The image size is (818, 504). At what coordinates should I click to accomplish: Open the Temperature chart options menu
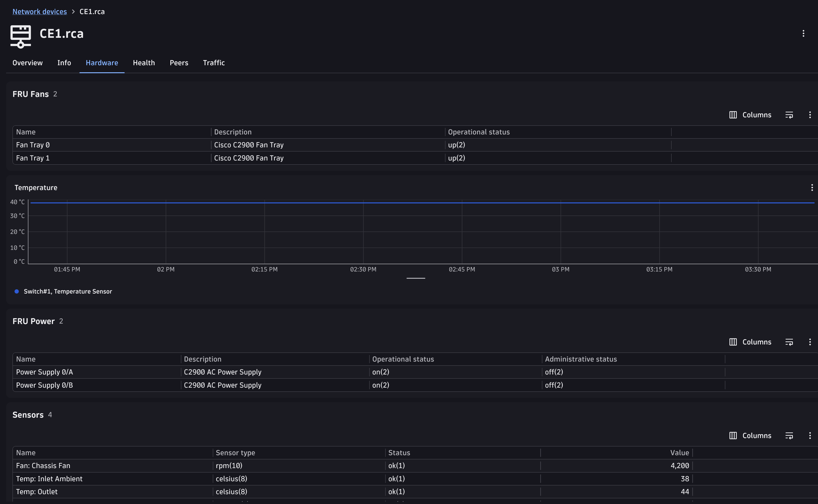pos(812,188)
